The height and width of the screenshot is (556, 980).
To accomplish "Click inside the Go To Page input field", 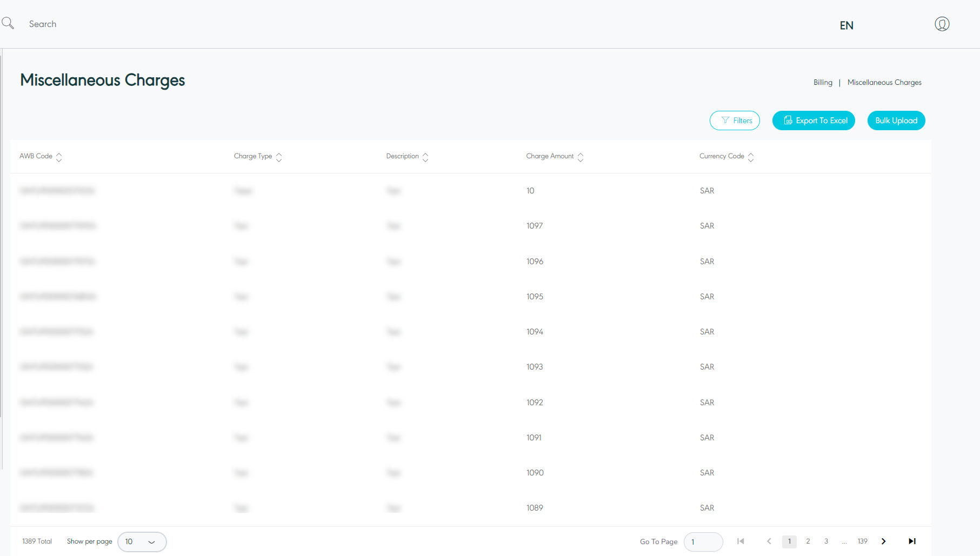I will point(703,541).
